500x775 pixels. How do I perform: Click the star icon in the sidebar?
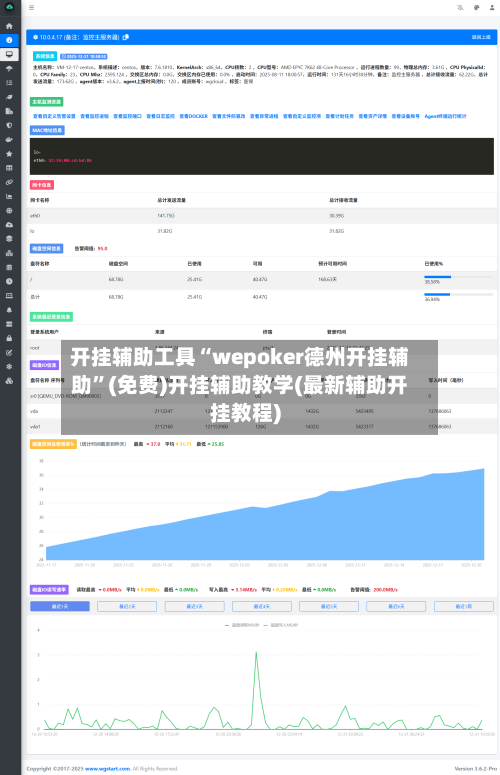(9, 154)
